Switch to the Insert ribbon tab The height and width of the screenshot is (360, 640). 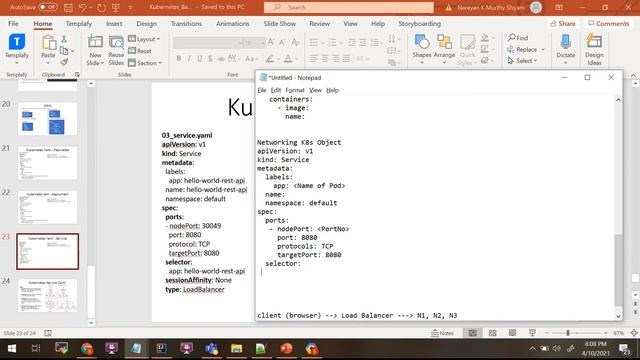tap(114, 24)
